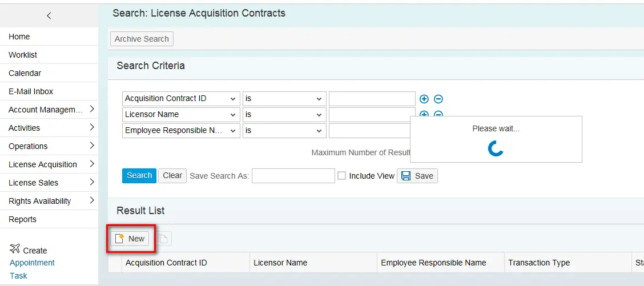Screen dimensions: 644x286
Task: Expand the License Acquisition submenu arrow
Action: [x=92, y=164]
